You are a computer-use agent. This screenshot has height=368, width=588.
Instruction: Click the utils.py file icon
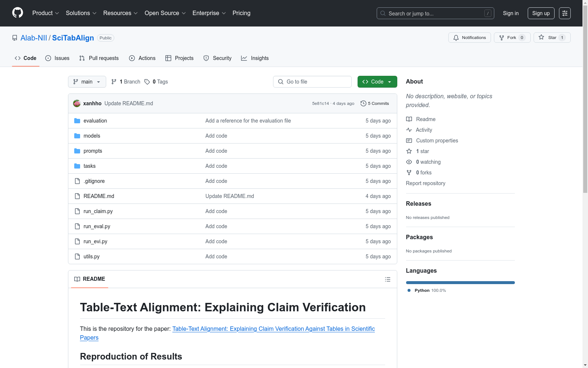tap(77, 256)
